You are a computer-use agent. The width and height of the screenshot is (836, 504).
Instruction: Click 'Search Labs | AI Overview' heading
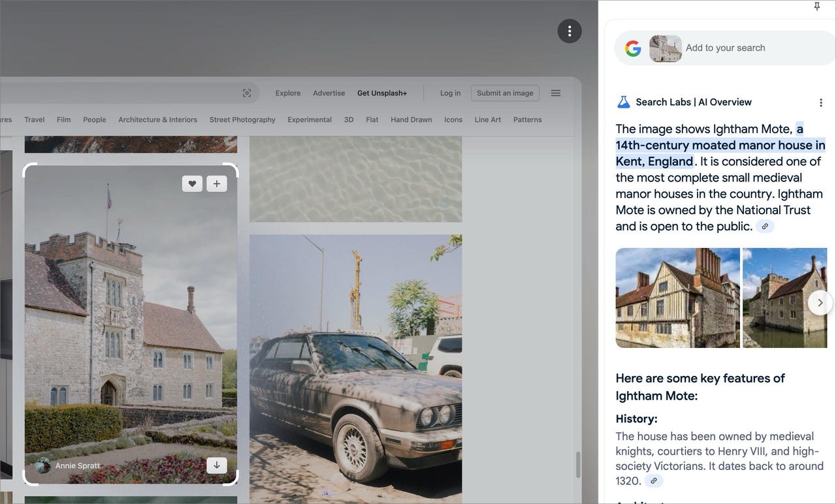694,102
